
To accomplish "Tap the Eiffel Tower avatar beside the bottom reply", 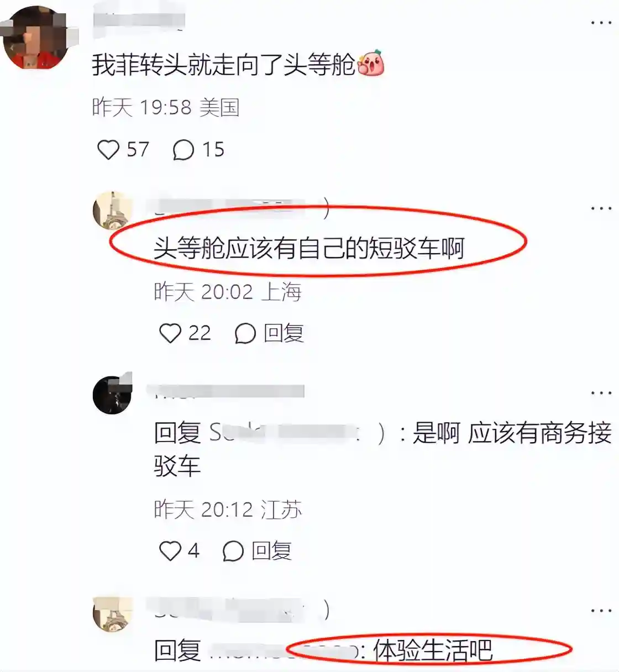I will pyautogui.click(x=113, y=614).
